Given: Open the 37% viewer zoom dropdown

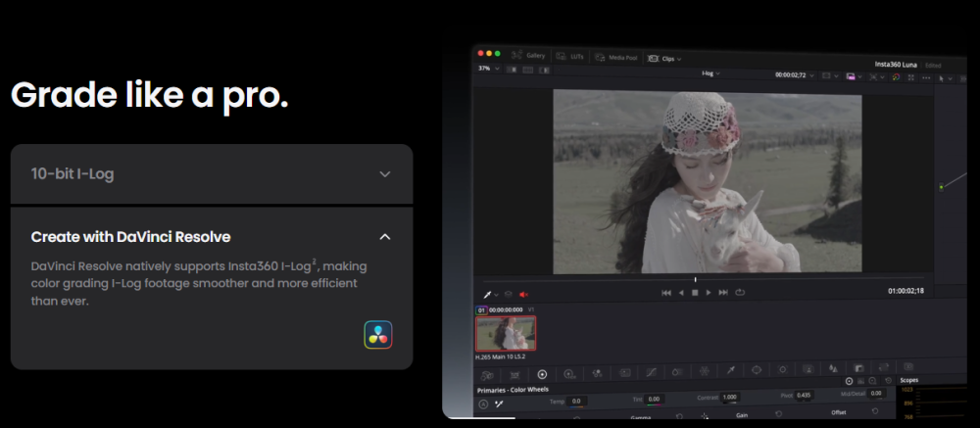Looking at the screenshot, I should pyautogui.click(x=489, y=69).
